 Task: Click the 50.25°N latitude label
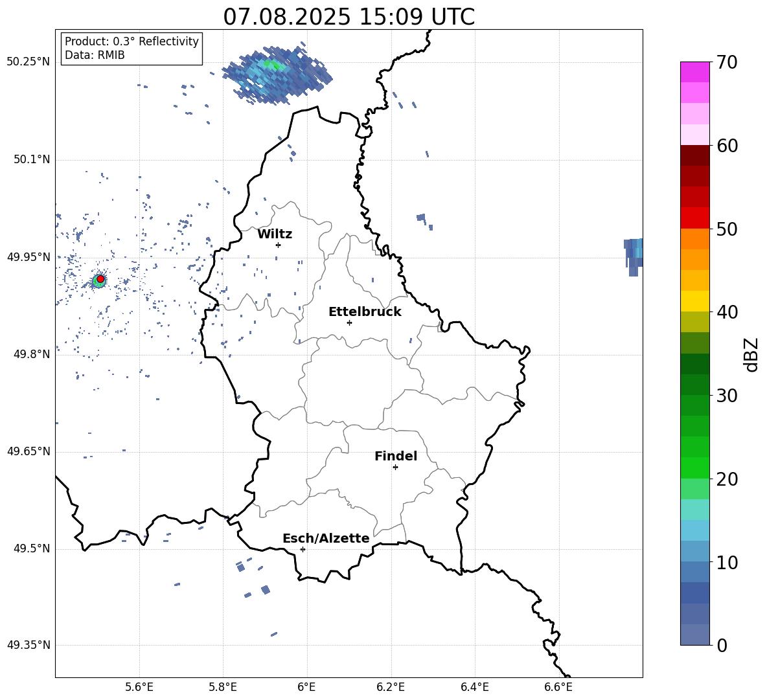click(29, 62)
